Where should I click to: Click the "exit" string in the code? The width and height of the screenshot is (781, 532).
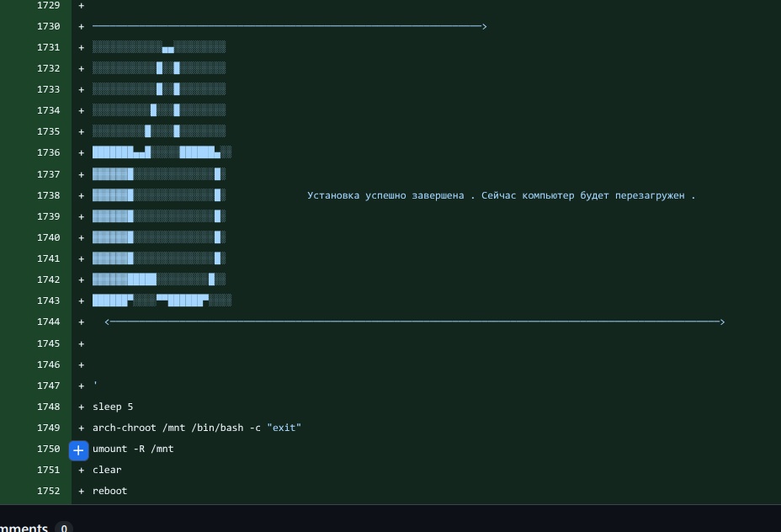tap(284, 428)
